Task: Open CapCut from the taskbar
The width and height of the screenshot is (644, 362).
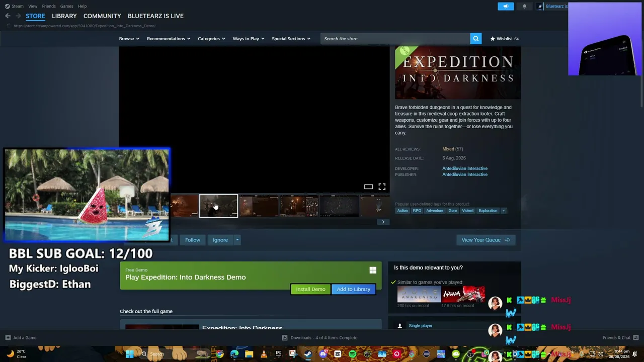Action: click(338, 354)
